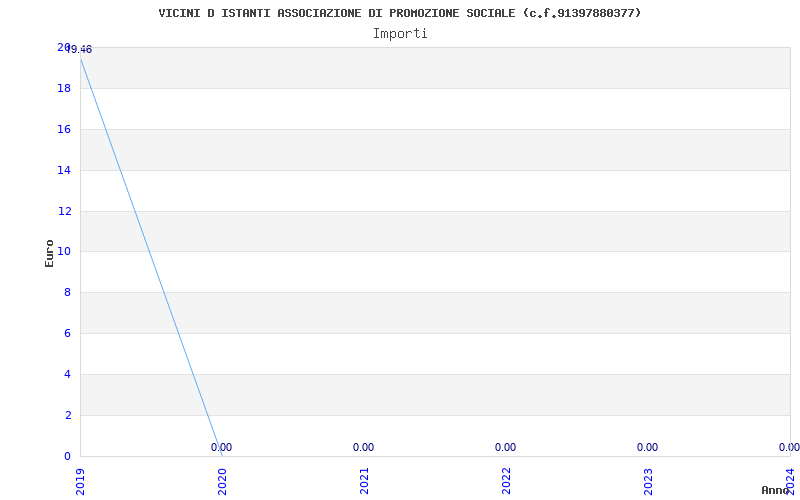Click the 0.00 label above 2020
The height and width of the screenshot is (500, 800).
[221, 447]
